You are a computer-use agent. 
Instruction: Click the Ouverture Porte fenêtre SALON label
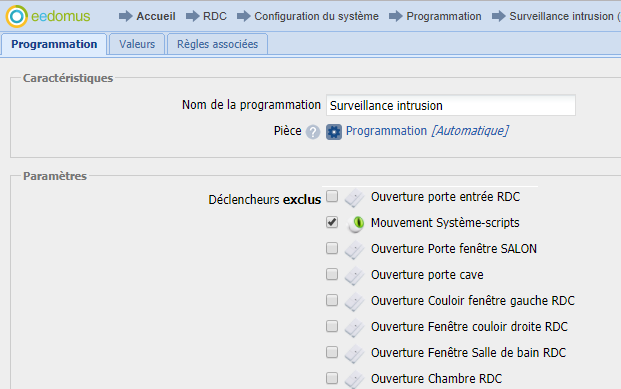(x=454, y=249)
